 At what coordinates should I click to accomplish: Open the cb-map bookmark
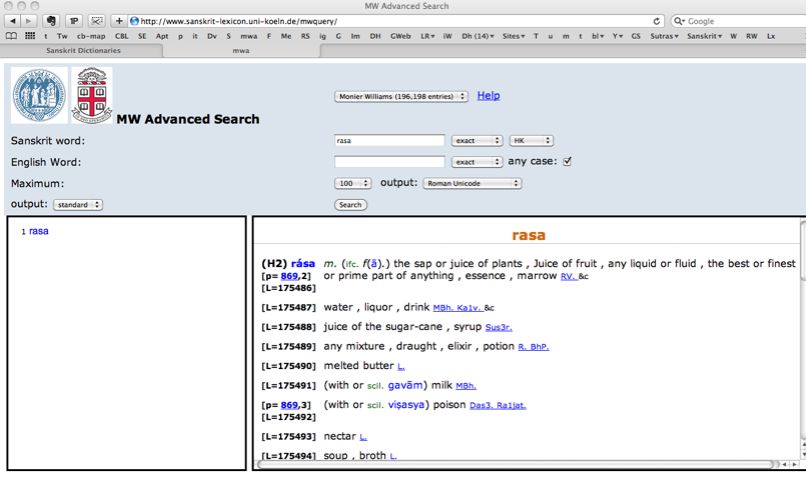click(x=91, y=36)
